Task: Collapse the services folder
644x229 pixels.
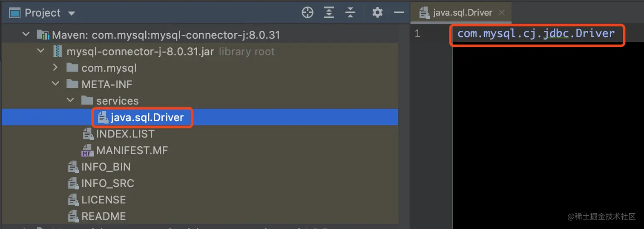Action: (70, 101)
